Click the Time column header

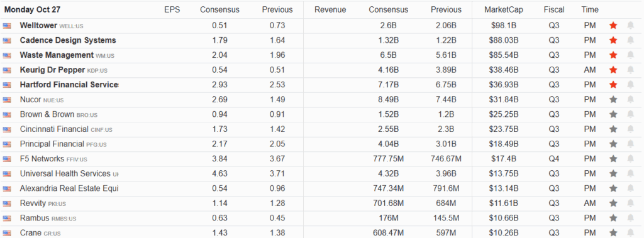click(590, 9)
